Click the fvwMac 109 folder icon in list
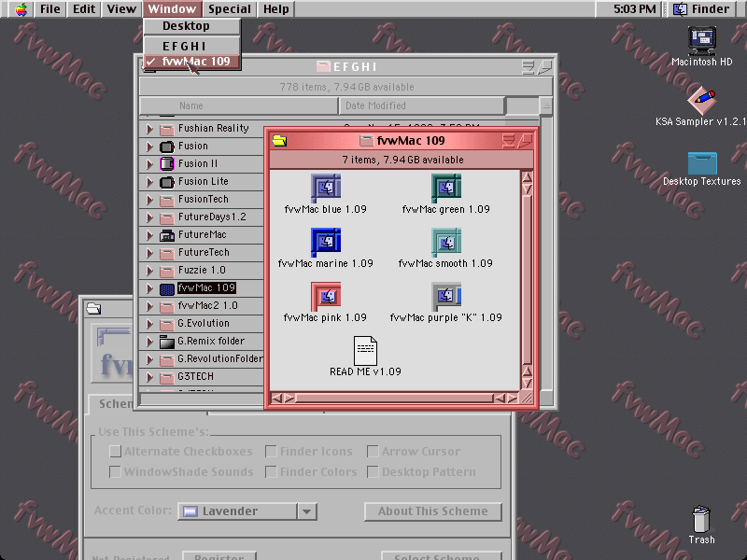 [167, 288]
